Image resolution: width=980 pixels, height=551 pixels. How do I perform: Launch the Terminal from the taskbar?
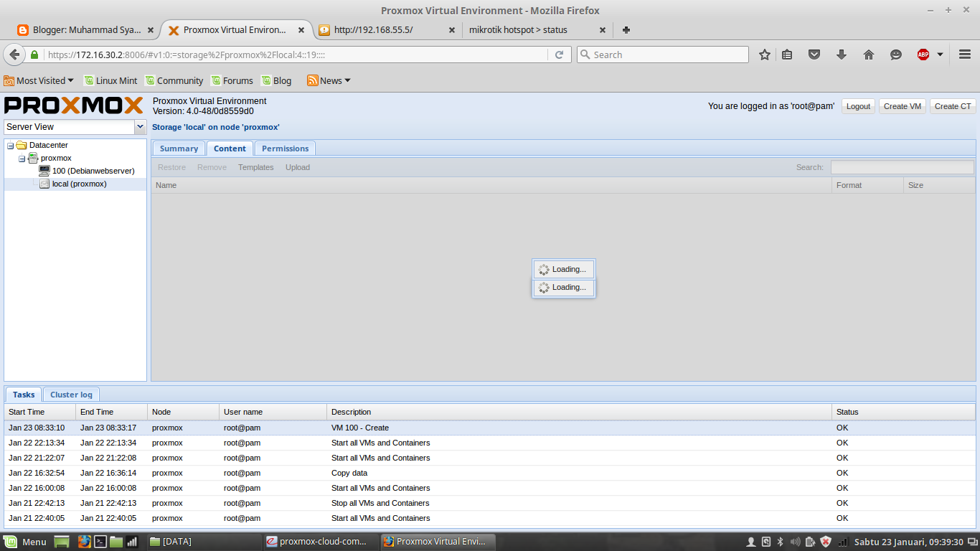(101, 542)
